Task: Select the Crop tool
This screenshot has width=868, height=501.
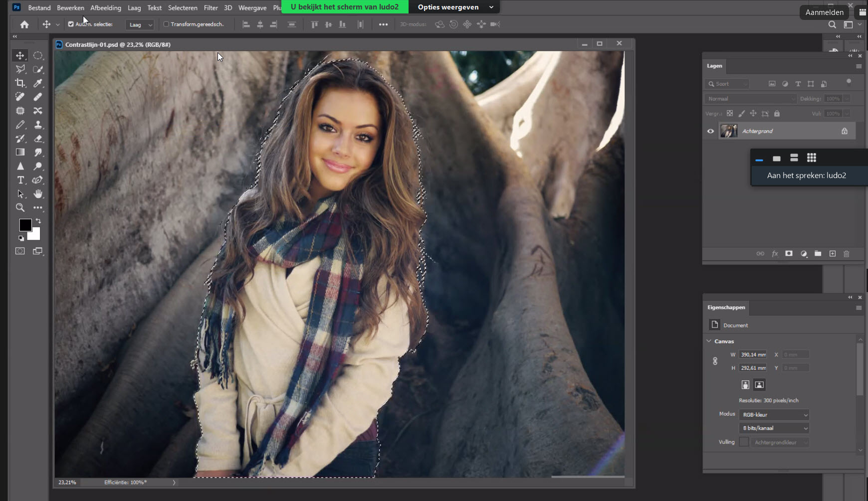Action: coord(20,83)
